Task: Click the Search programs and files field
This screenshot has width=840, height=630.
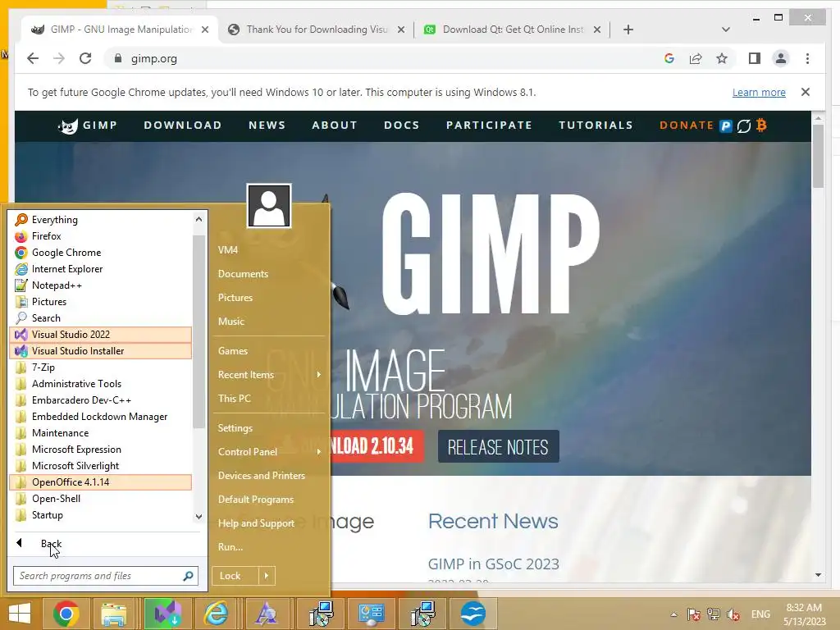Action: (106, 576)
